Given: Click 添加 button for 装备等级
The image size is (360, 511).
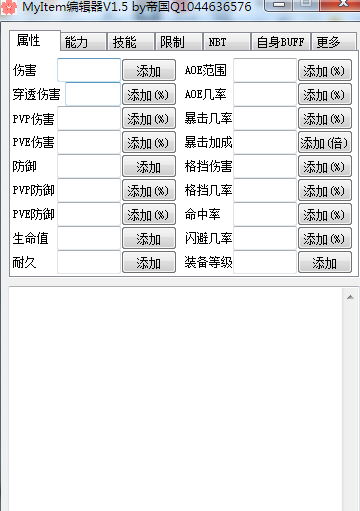Looking at the screenshot, I should coord(325,262).
